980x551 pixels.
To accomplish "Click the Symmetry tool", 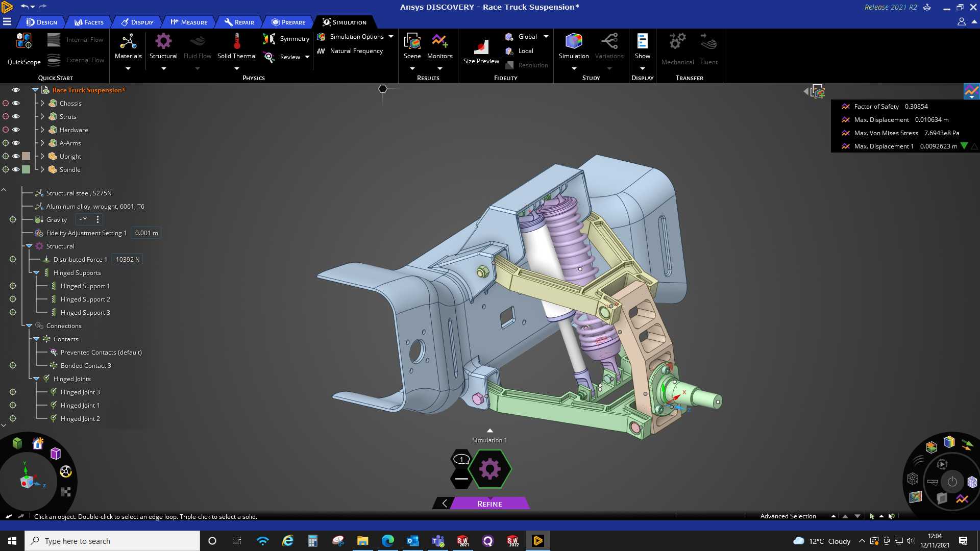I will pyautogui.click(x=286, y=39).
